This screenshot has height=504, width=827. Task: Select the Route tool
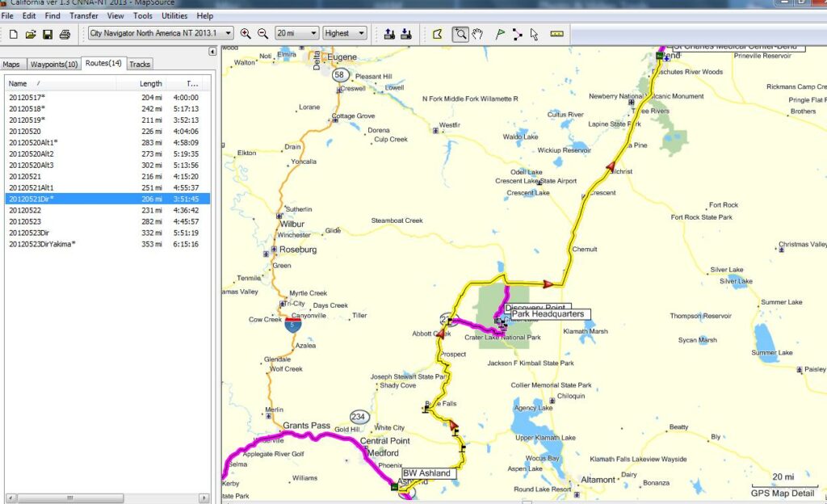point(517,34)
